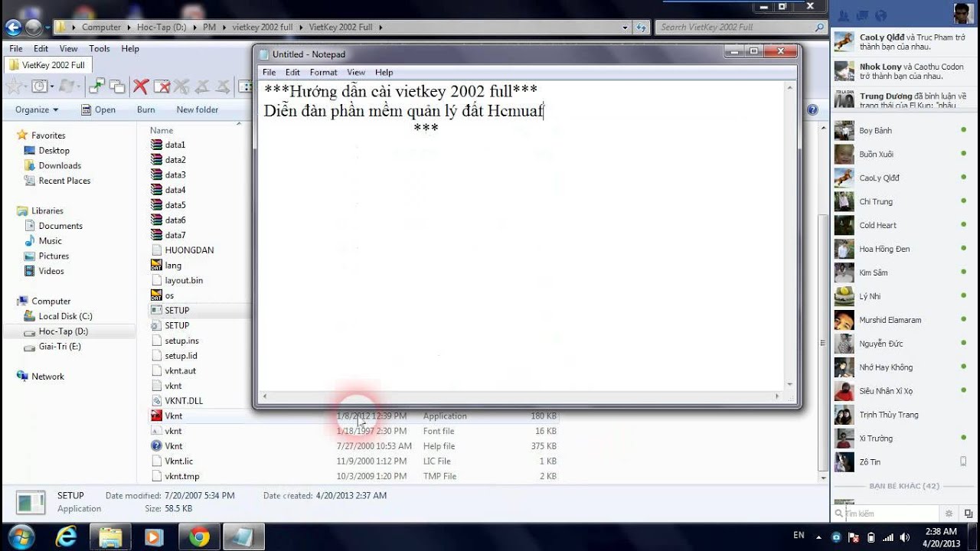
Task: Click the copy-to-folder icon with green arrow
Action: pos(97,86)
